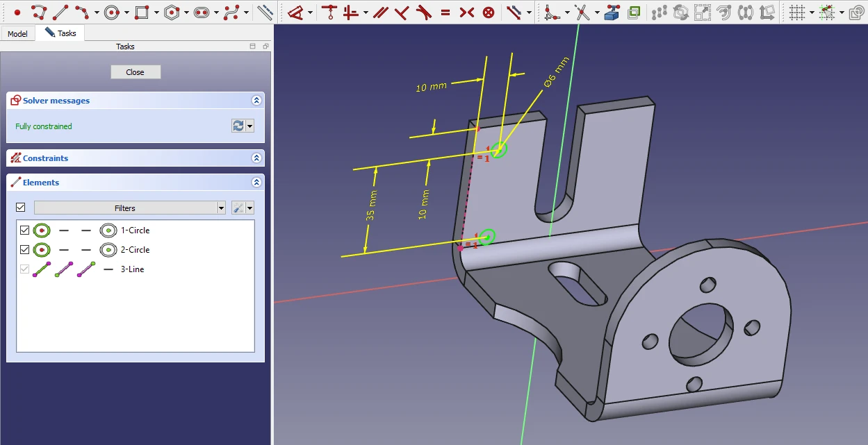
Task: Collapse the Solver messages panel
Action: pyautogui.click(x=256, y=101)
